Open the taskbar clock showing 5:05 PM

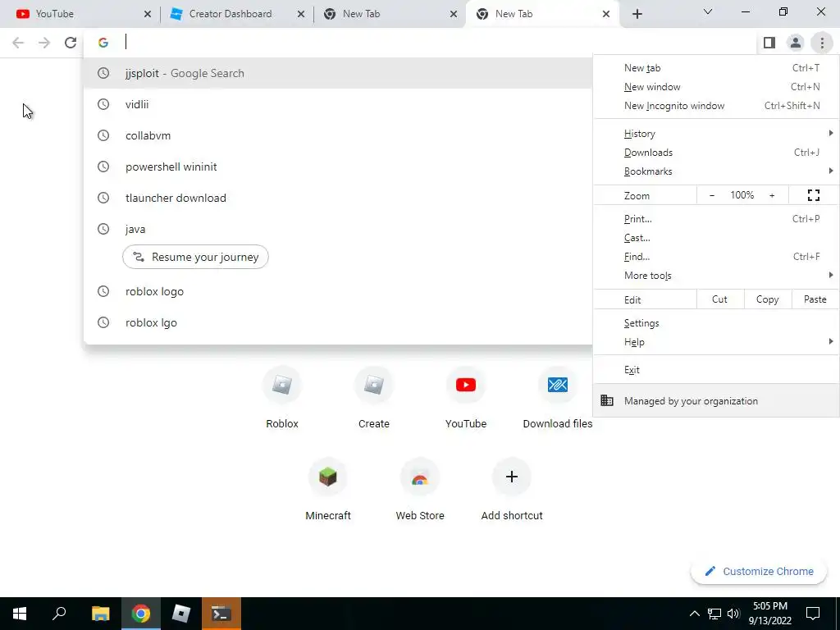(x=770, y=614)
